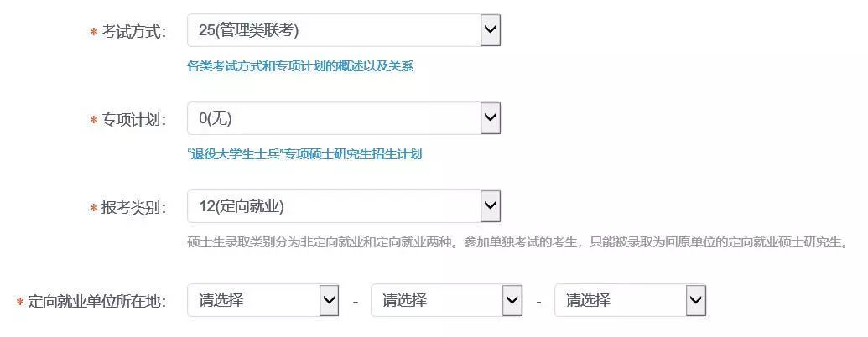The height and width of the screenshot is (337, 868).
Task: Click the 定向就业单位所在地 field label
Action: click(96, 302)
